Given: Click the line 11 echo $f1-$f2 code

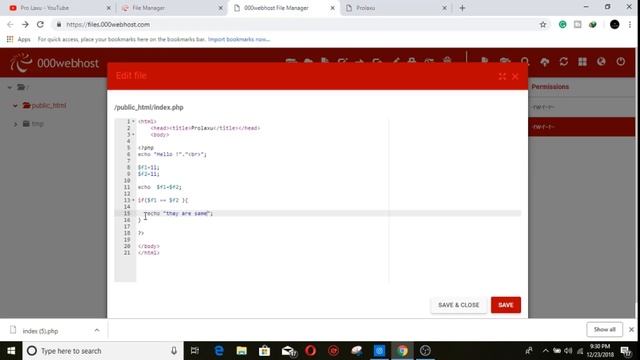Looking at the screenshot, I should tap(160, 187).
